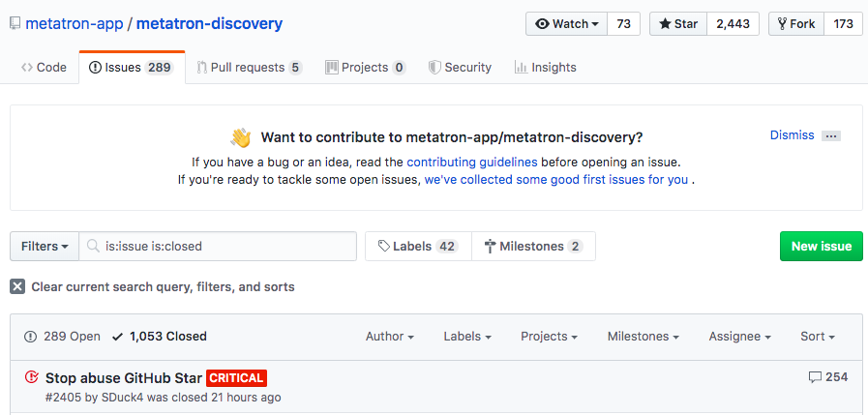The image size is (868, 415).
Task: Expand the Milestones filter dropdown
Action: click(644, 337)
